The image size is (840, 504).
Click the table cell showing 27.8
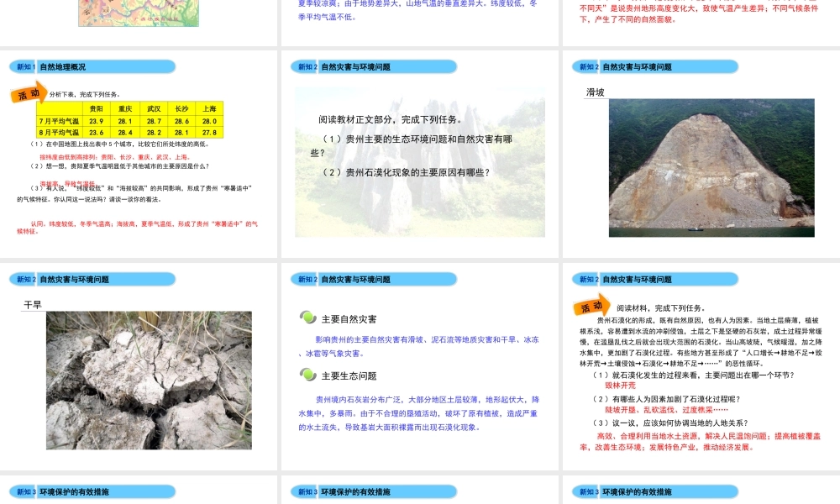[209, 132]
